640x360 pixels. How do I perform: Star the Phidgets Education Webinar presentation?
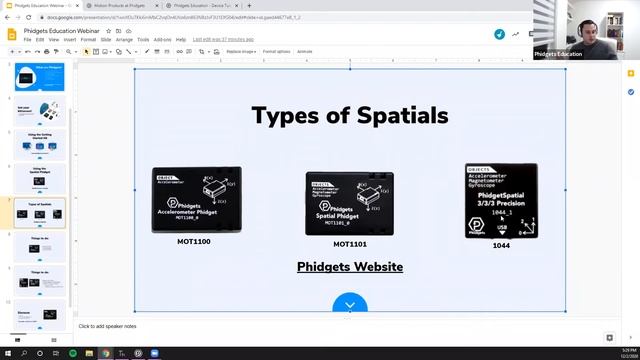click(x=108, y=31)
